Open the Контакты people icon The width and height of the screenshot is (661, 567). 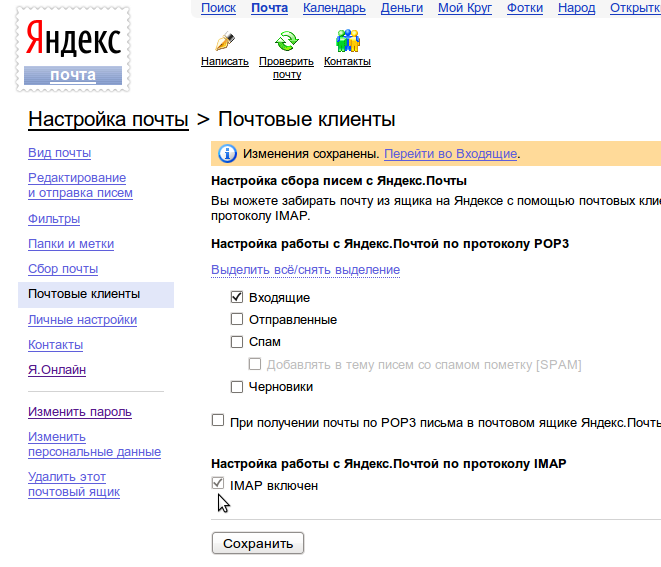348,40
